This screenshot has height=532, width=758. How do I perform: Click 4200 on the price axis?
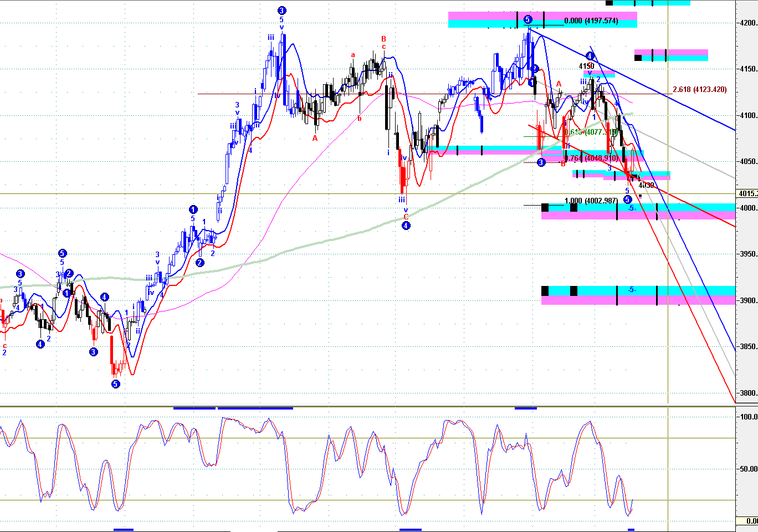coord(748,23)
